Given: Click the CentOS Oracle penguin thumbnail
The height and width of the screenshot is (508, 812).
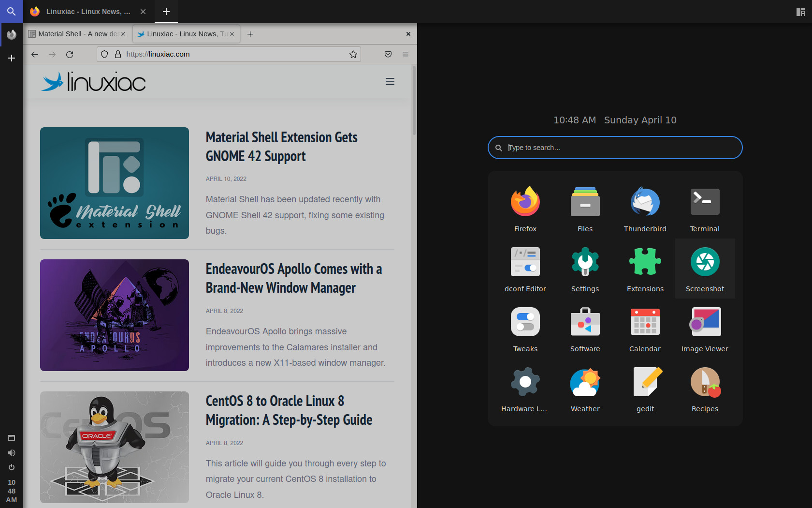Looking at the screenshot, I should (x=115, y=447).
